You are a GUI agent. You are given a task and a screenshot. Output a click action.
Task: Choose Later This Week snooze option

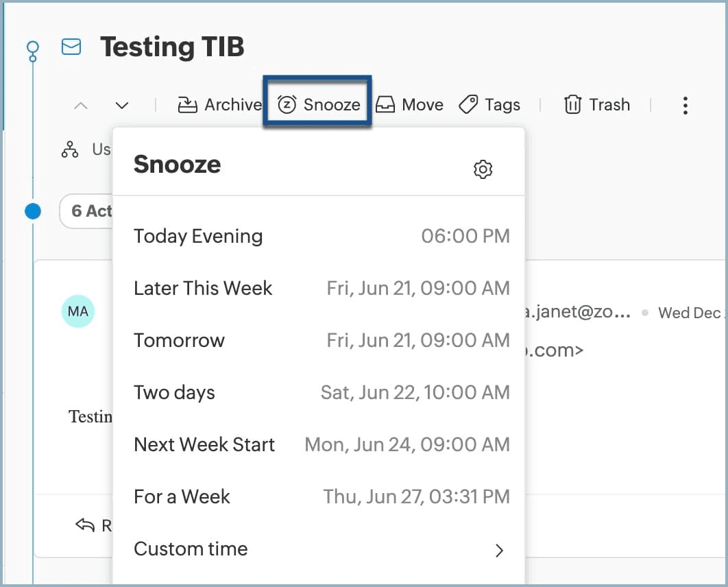coord(203,288)
